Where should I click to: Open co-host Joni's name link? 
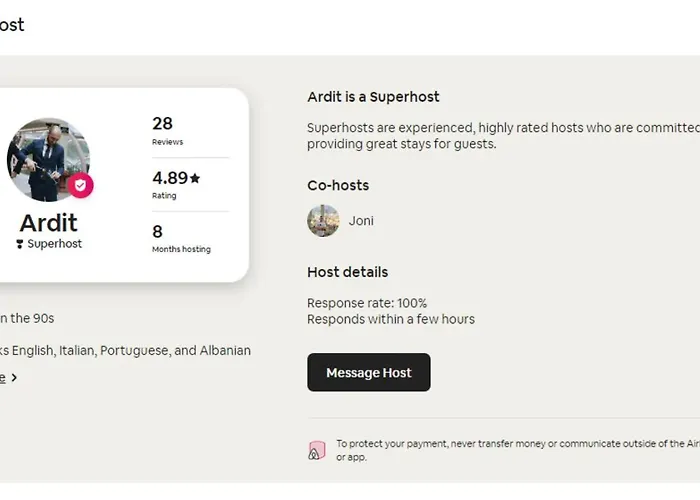point(361,221)
